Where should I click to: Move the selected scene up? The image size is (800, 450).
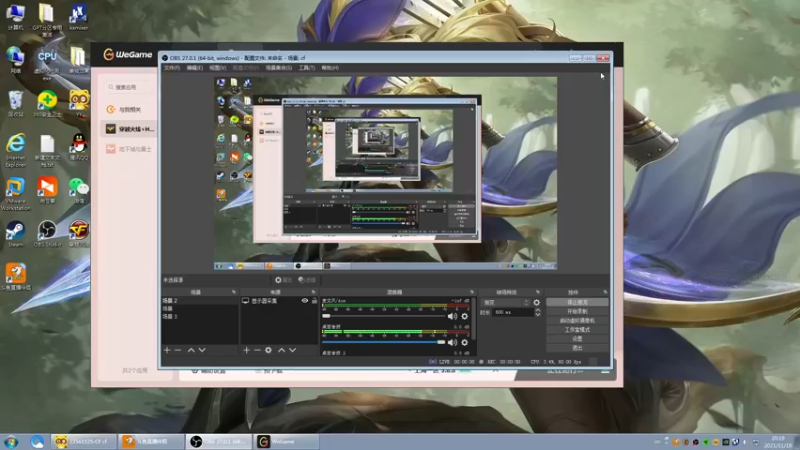(191, 350)
